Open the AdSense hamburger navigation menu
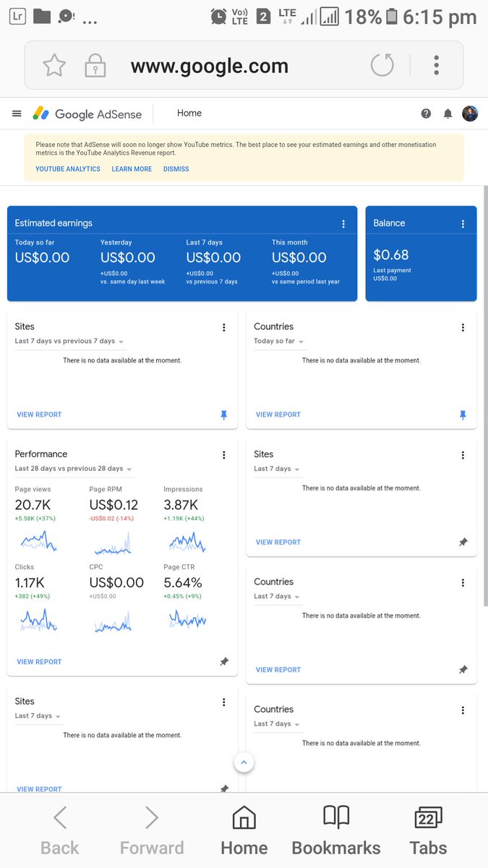This screenshot has height=868, width=488. pos(17,114)
